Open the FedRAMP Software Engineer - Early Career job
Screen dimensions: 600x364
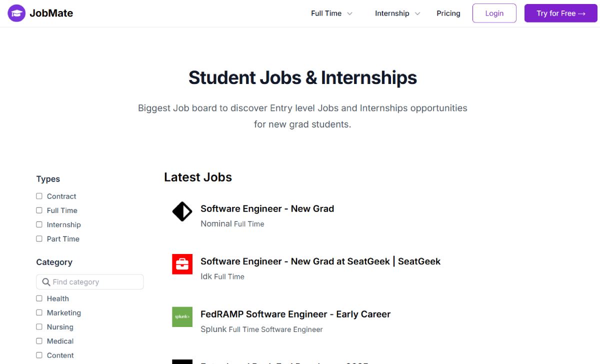click(295, 314)
